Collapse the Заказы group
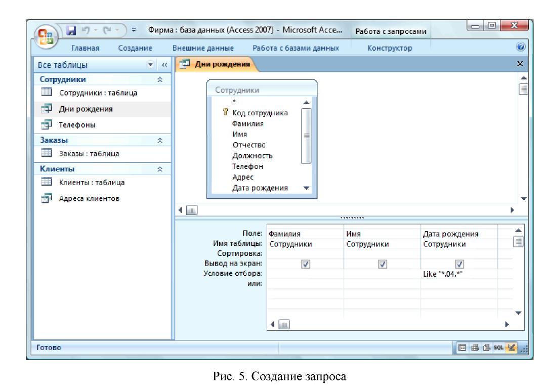This screenshot has height=392, width=546. (x=160, y=140)
